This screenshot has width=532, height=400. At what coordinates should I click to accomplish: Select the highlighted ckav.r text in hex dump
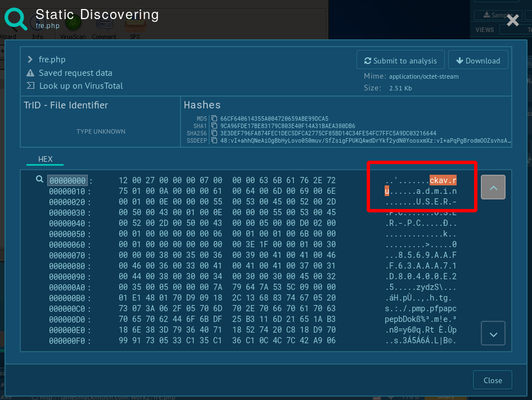tap(443, 180)
